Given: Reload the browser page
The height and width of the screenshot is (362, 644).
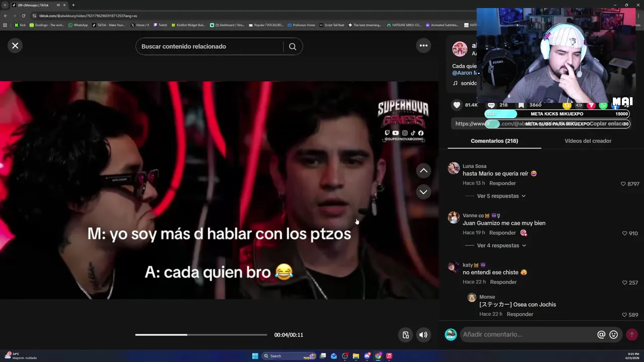Looking at the screenshot, I should pos(23,16).
